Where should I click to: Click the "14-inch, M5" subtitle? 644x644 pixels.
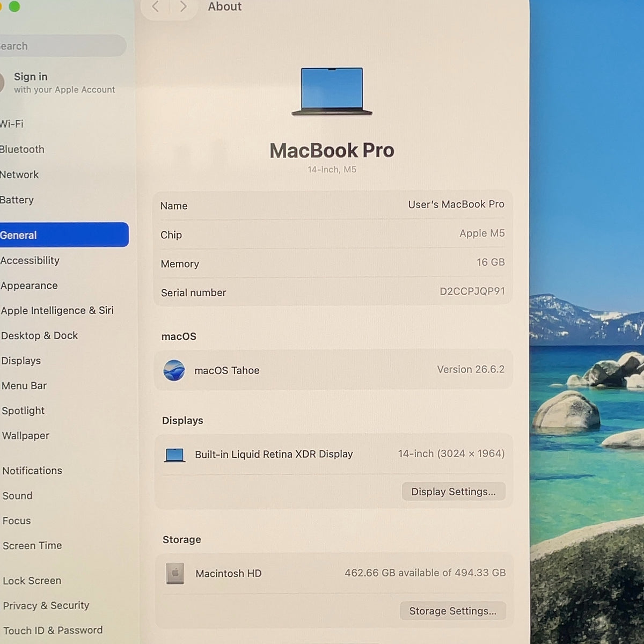click(332, 170)
